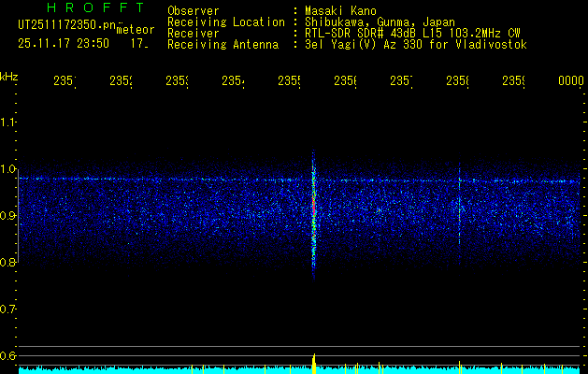Select the text Shibukawa, Gunma, Japan
Screen dimensions: 588x374
click(380, 22)
